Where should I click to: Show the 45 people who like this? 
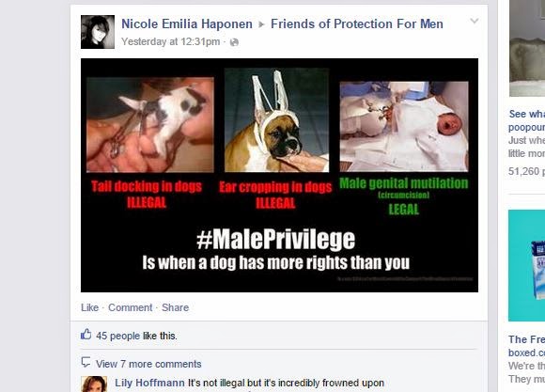pos(118,336)
